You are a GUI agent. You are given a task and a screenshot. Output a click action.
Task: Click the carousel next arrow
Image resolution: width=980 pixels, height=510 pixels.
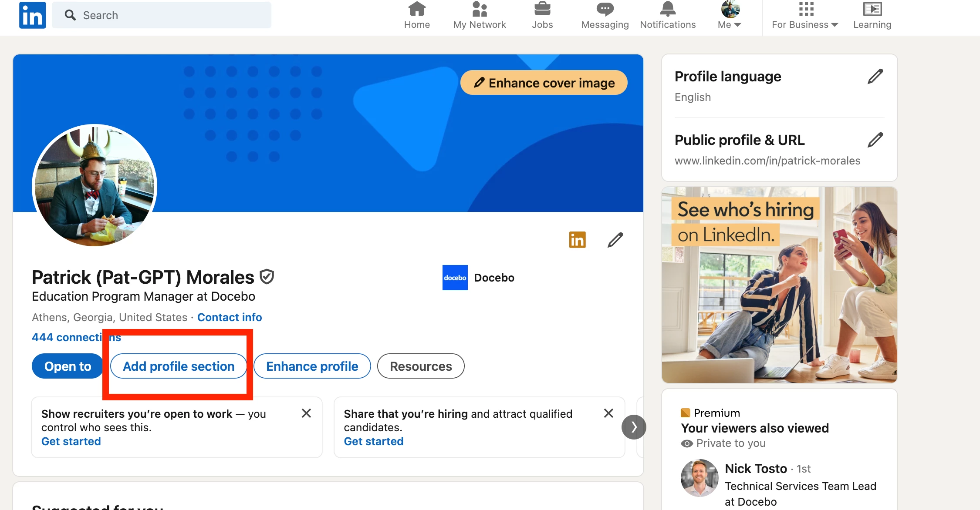[x=634, y=427]
